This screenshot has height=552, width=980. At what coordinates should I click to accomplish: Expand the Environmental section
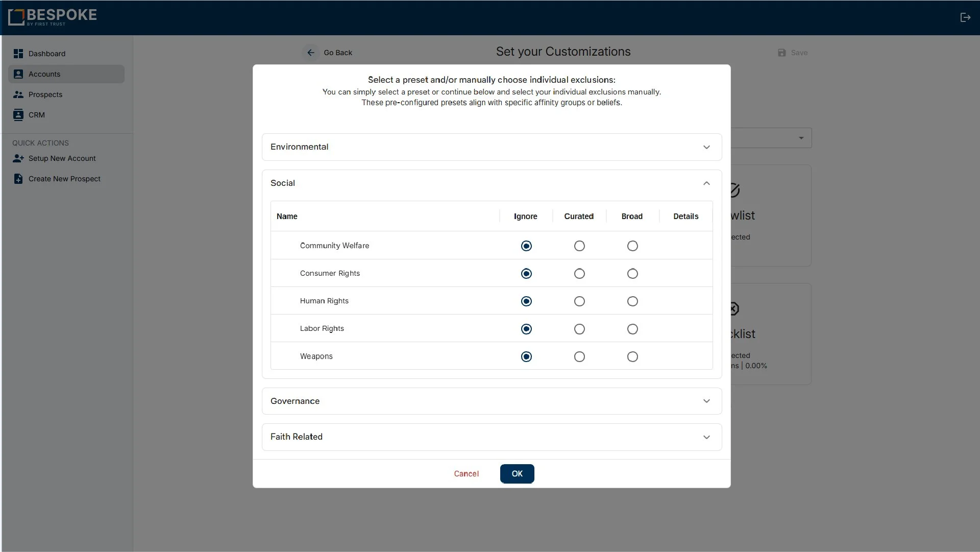[x=706, y=147]
